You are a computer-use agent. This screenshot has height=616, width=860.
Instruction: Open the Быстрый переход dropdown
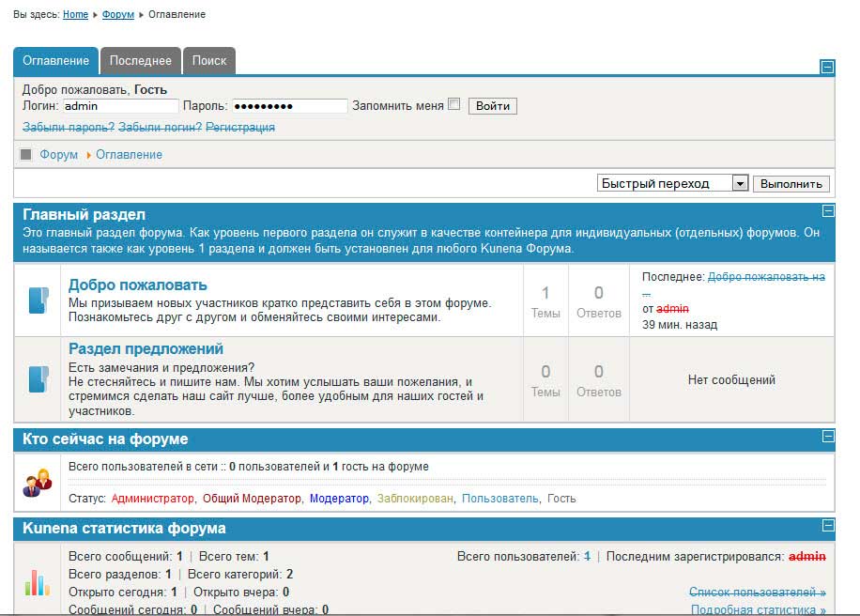click(x=672, y=183)
